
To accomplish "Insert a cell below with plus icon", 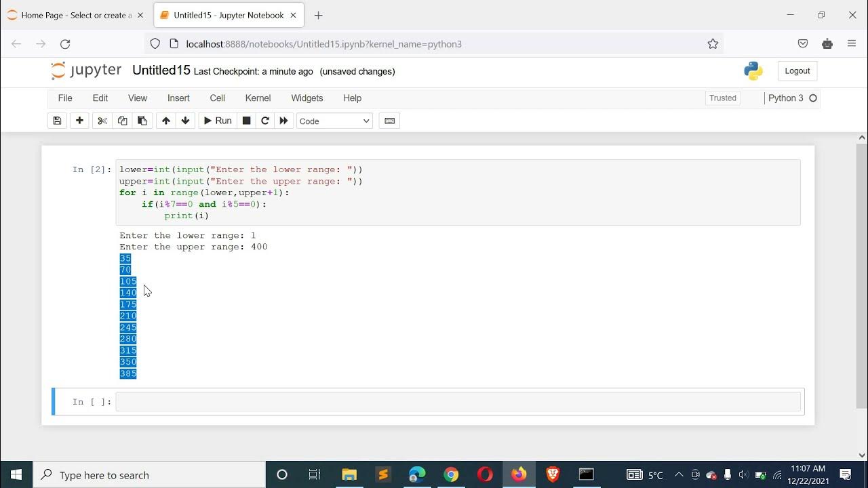I will tap(79, 121).
